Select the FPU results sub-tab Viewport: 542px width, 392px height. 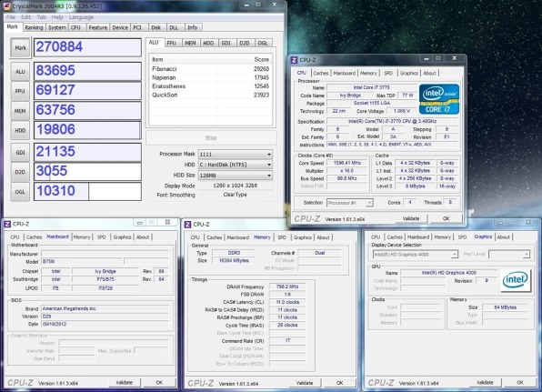click(x=172, y=44)
